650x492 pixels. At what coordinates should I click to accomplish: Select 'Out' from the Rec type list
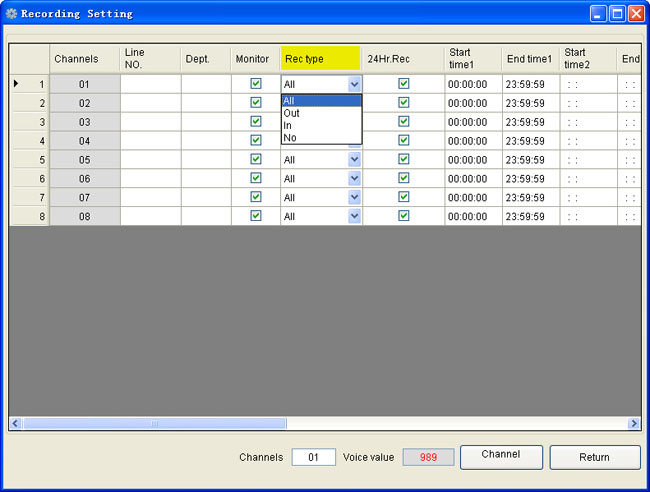click(292, 113)
